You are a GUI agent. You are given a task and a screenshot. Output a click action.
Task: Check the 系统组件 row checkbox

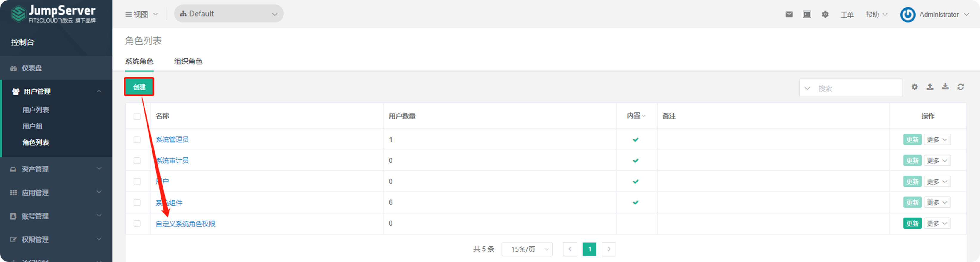(x=137, y=203)
